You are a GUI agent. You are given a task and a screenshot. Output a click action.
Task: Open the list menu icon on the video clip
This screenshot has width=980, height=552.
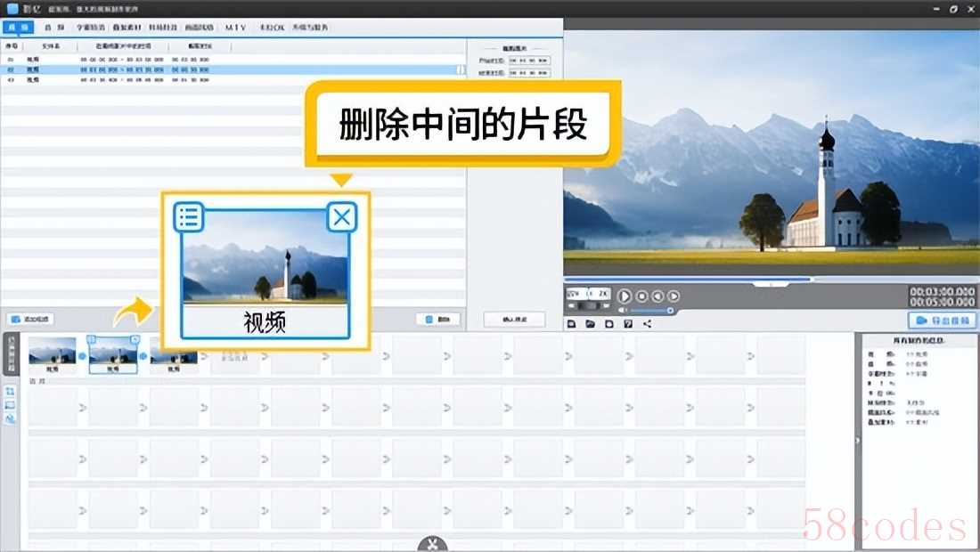[x=189, y=216]
